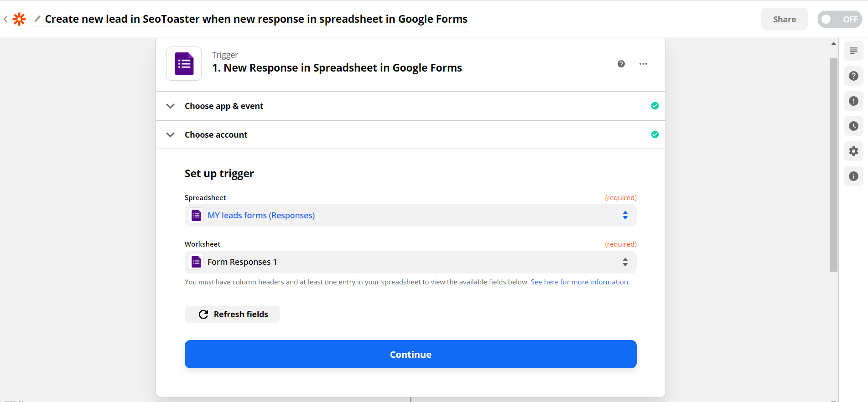The image size is (868, 402).
Task: Open the info icon in right sidebar
Action: point(853,176)
